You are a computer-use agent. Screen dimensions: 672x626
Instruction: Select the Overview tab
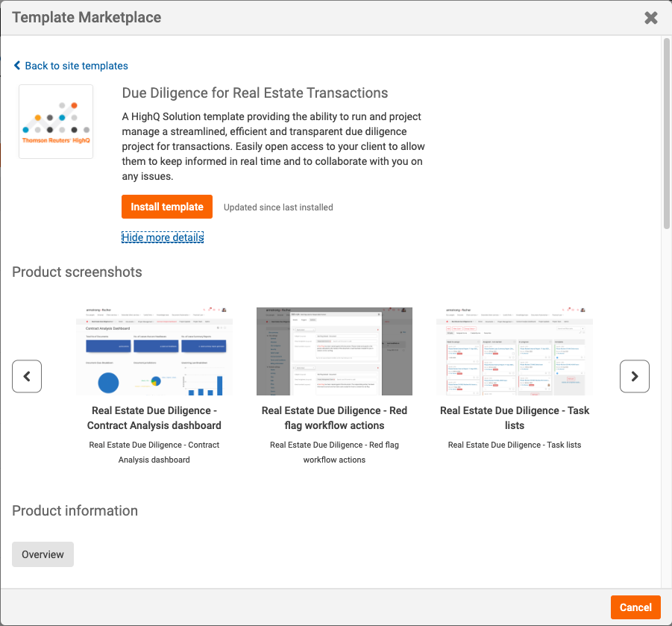[x=43, y=554]
